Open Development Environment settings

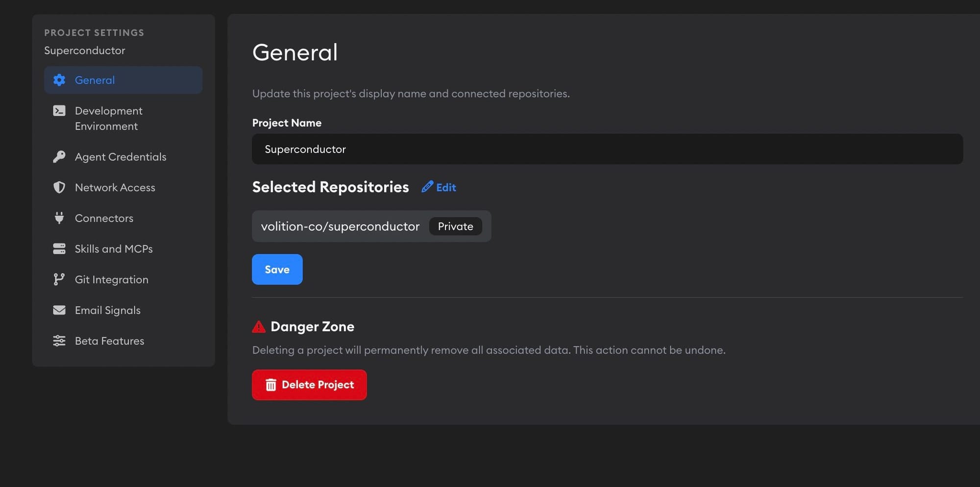(123, 119)
